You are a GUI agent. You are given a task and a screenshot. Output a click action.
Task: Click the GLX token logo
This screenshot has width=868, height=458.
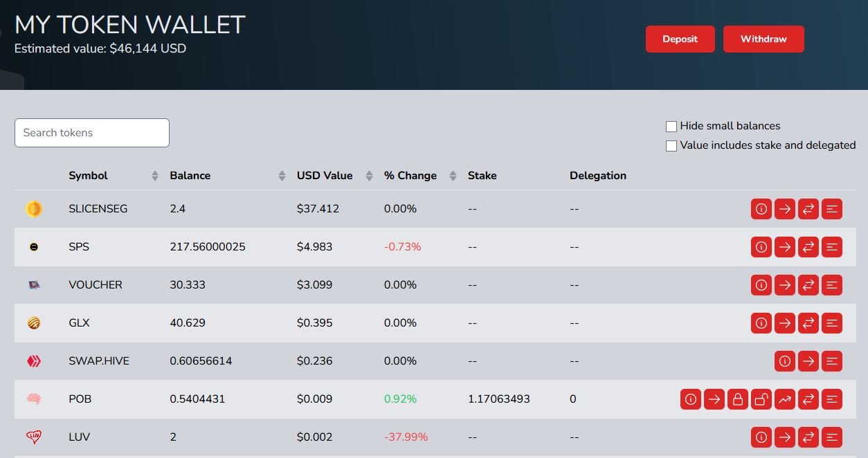tap(34, 323)
